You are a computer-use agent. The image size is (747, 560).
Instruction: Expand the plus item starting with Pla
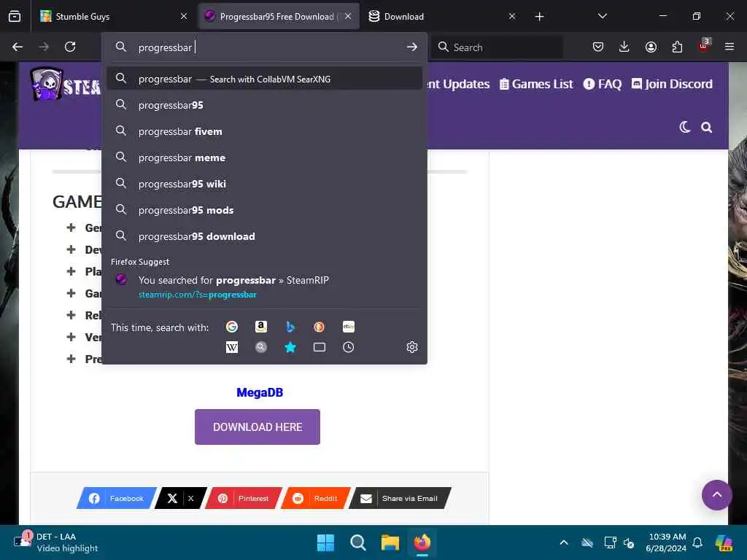71,271
